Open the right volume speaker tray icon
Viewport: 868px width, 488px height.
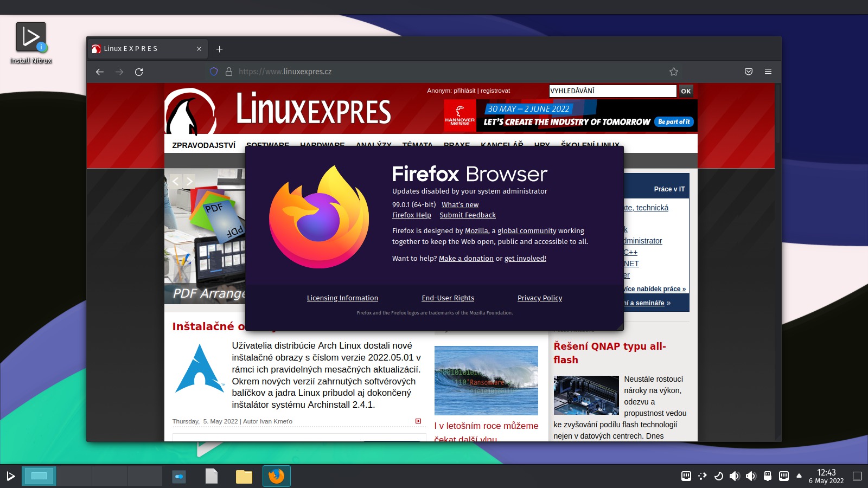pos(751,476)
